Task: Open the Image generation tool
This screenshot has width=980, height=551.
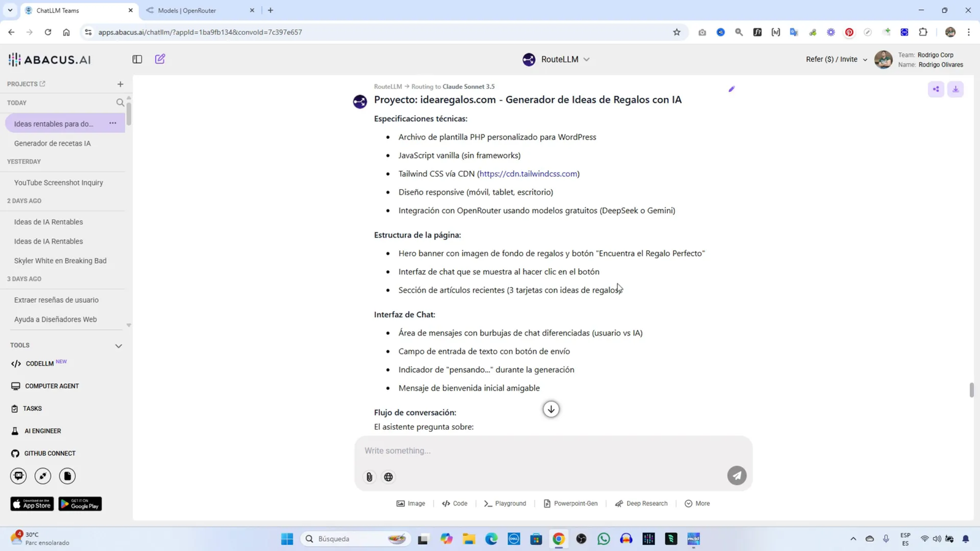Action: pyautogui.click(x=409, y=503)
